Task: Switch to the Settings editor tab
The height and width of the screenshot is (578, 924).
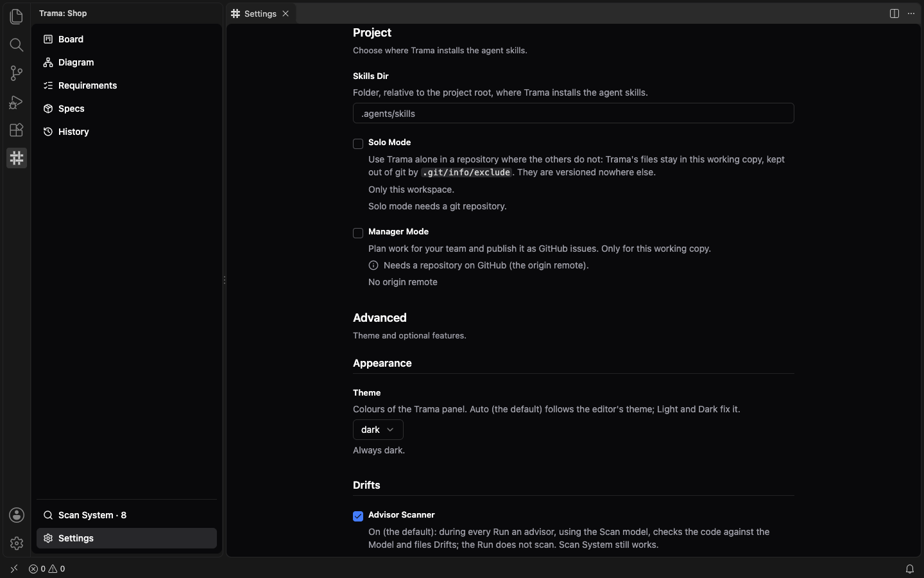Action: [261, 13]
